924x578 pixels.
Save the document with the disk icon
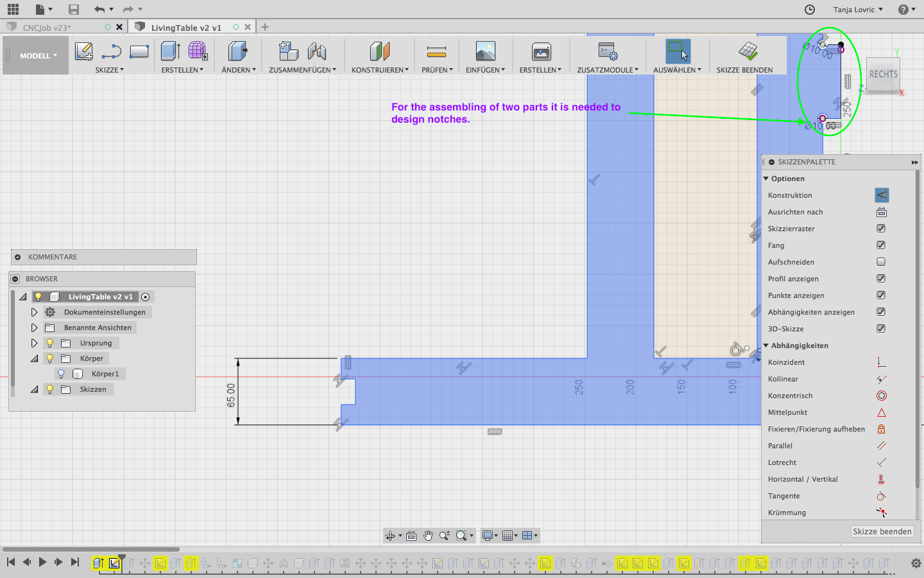point(74,9)
